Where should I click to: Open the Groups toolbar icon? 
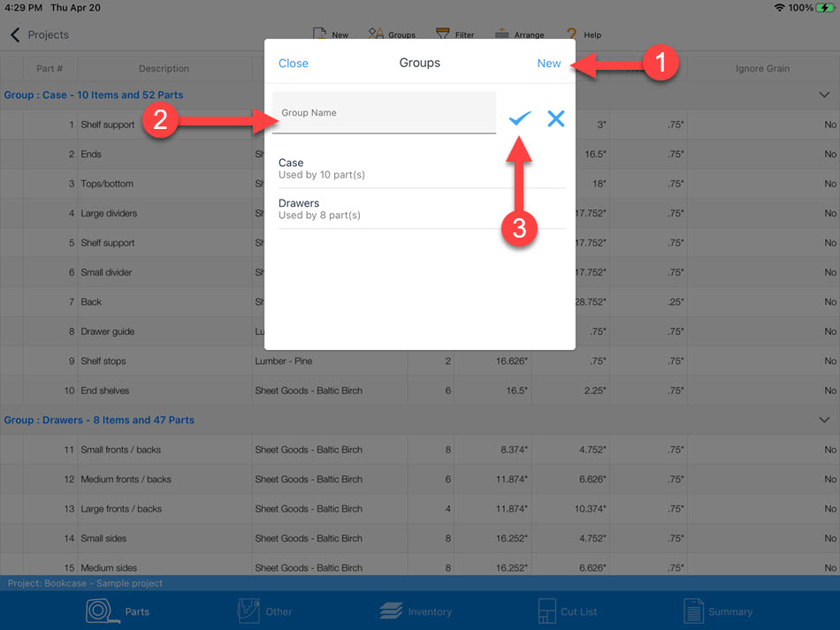click(376, 34)
